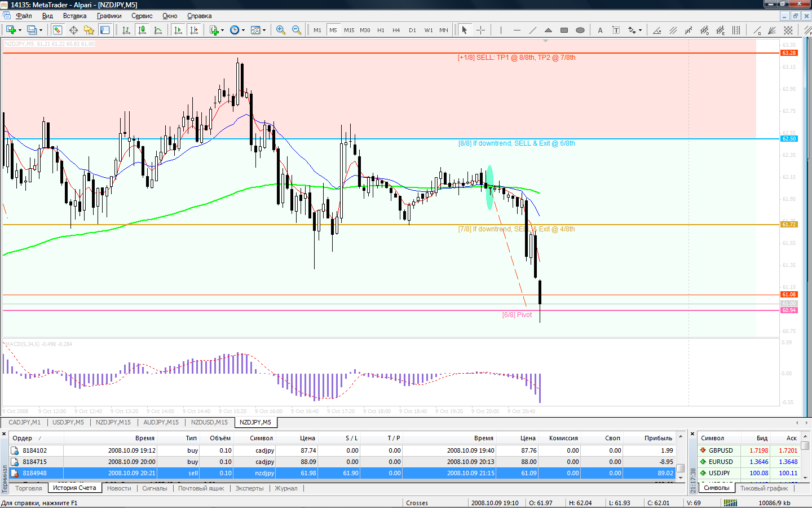Select the ellipse shape tool
The width and height of the screenshot is (812, 508).
click(x=580, y=30)
